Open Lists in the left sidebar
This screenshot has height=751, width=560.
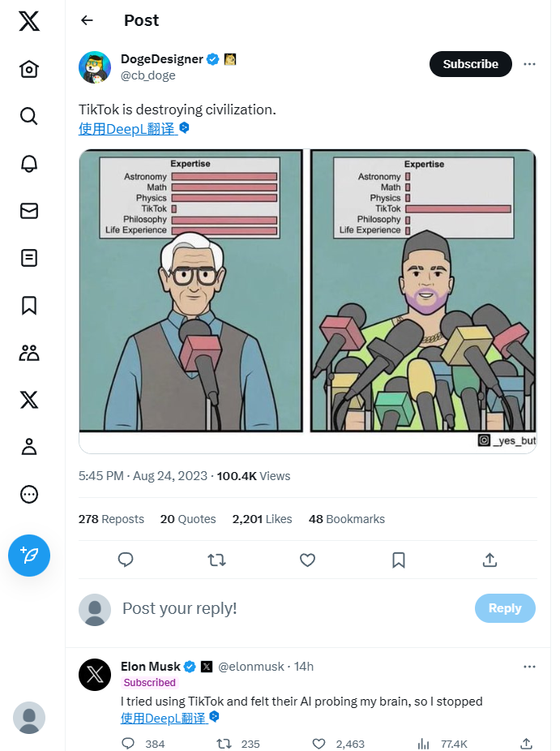point(29,258)
